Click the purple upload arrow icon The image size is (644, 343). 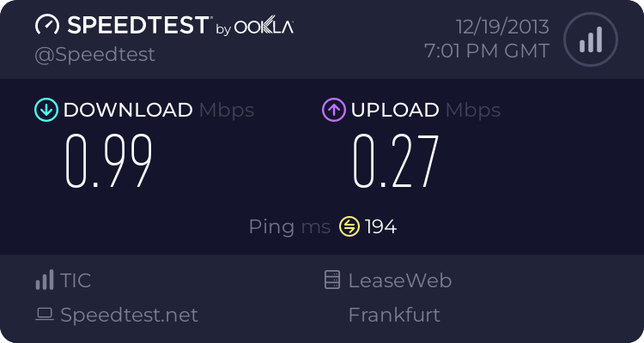coord(333,110)
